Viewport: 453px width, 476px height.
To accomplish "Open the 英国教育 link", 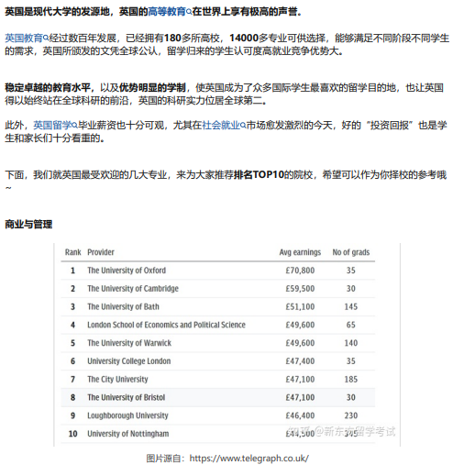I will click(24, 39).
